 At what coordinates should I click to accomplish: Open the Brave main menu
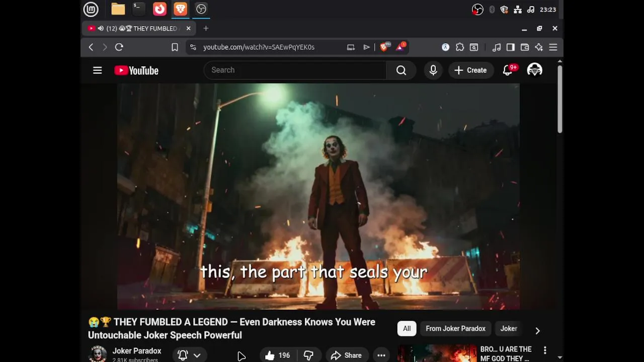(553, 47)
